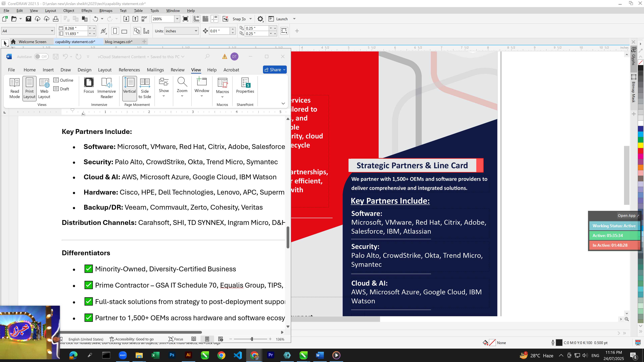Toggle snapping off icon in CorelDRAW

[x=225, y=19]
